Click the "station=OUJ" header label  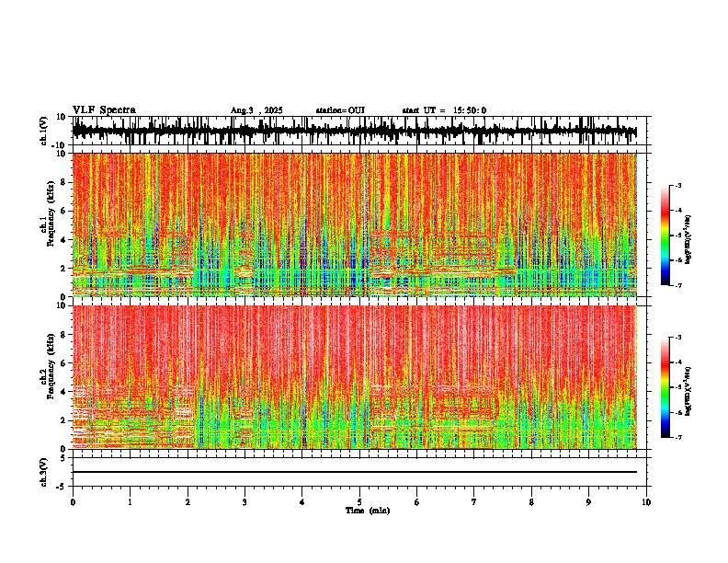pos(340,110)
